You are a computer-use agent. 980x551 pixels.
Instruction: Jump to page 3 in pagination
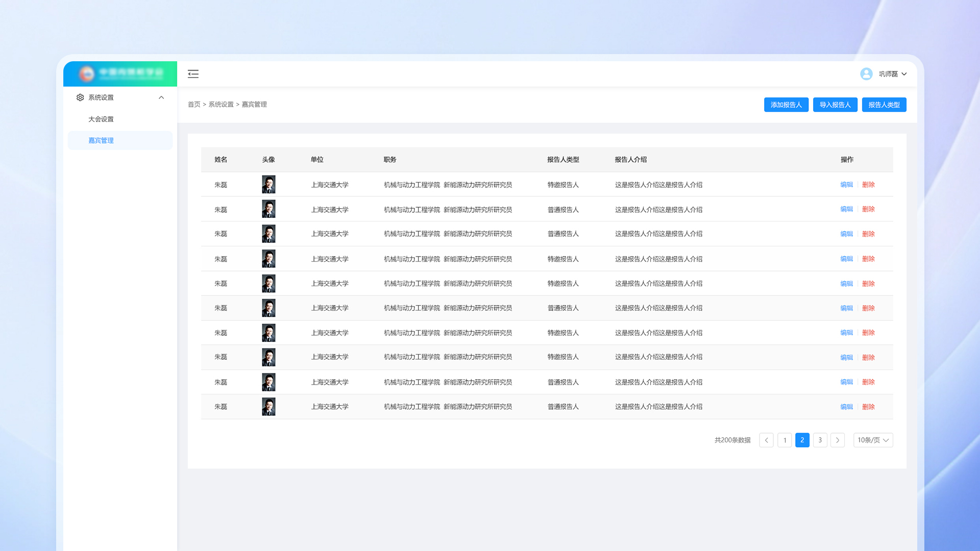[x=820, y=440]
